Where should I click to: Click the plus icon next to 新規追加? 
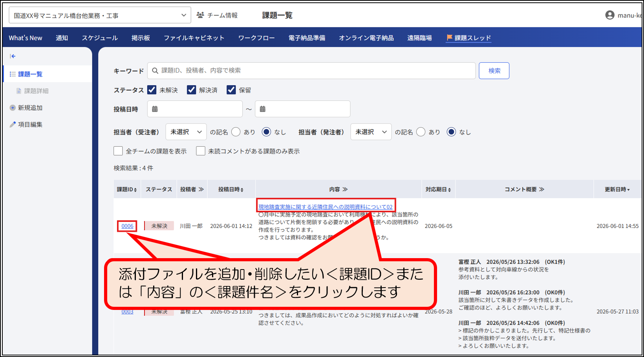(13, 107)
